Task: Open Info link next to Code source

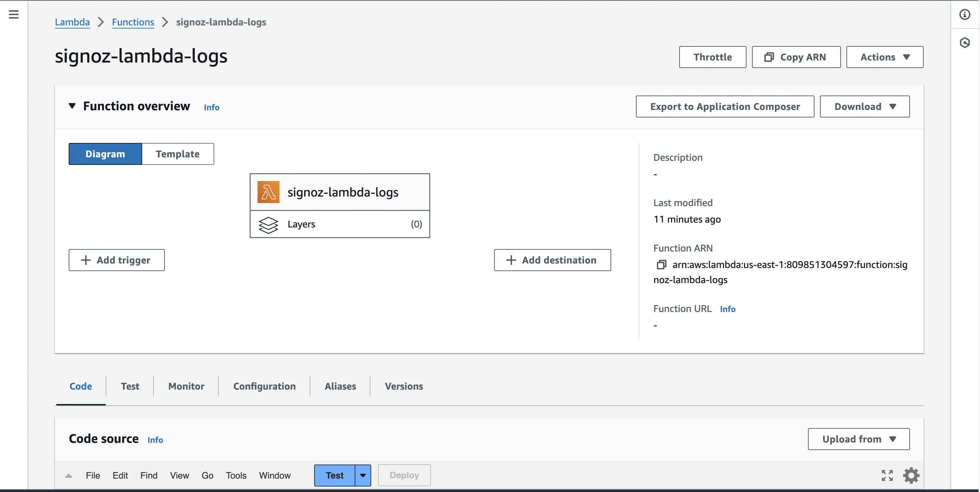Action: point(155,440)
